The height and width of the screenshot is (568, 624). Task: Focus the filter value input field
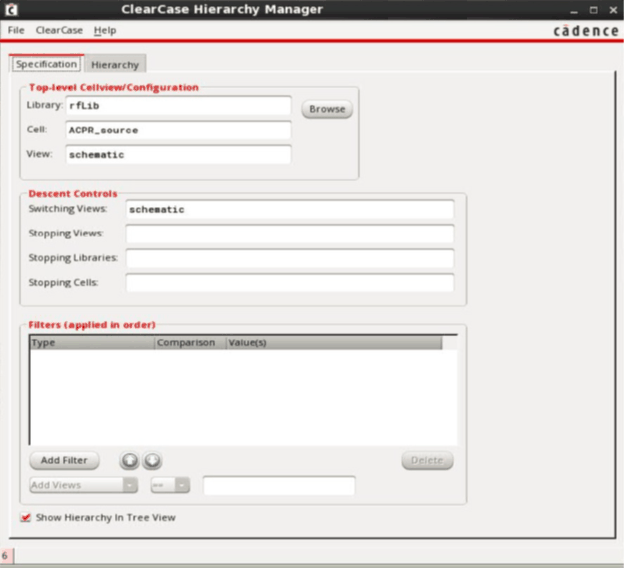click(279, 486)
